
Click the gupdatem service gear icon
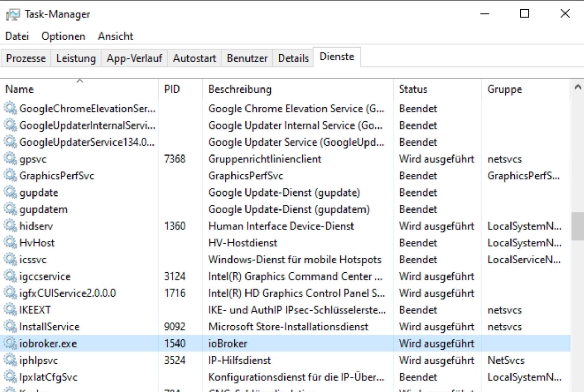tap(10, 209)
